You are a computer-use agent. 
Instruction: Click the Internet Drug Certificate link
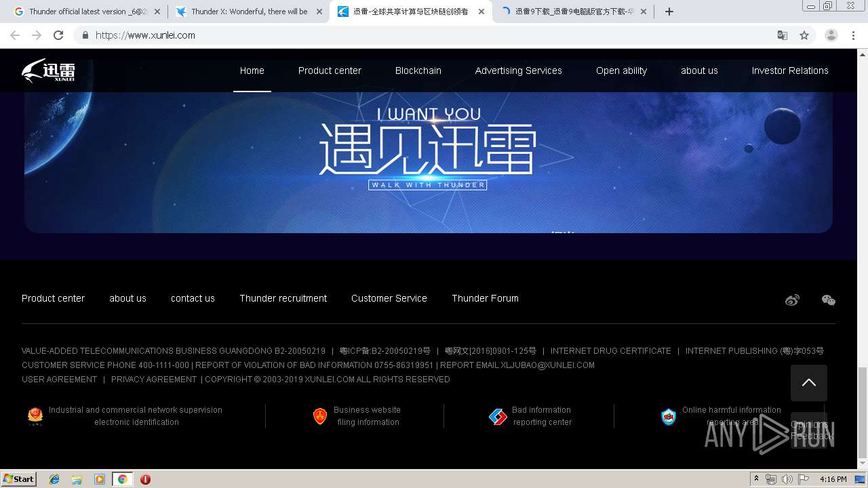click(x=611, y=351)
